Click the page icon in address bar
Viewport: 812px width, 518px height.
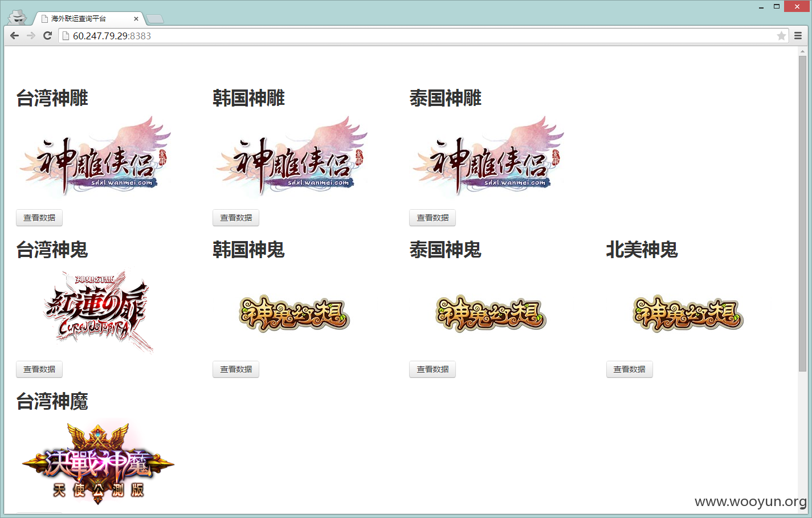tap(66, 36)
